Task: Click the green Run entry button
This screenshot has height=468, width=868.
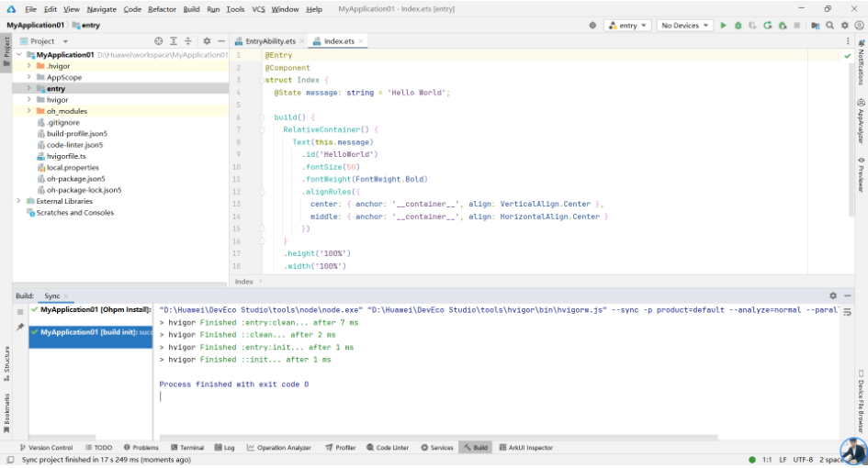Action: pos(723,26)
